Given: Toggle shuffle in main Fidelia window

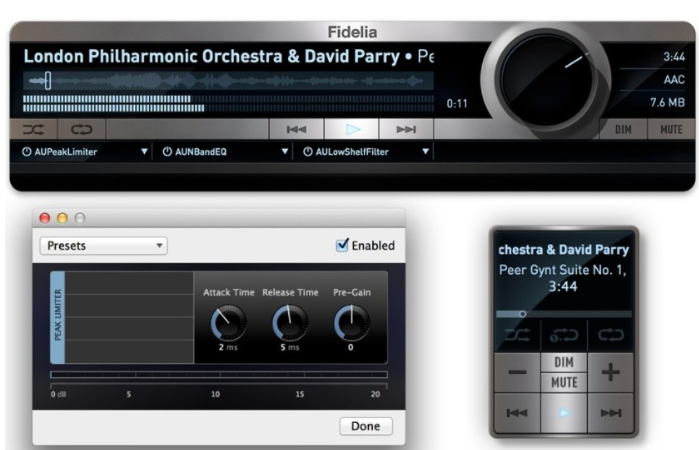Looking at the screenshot, I should [x=33, y=130].
